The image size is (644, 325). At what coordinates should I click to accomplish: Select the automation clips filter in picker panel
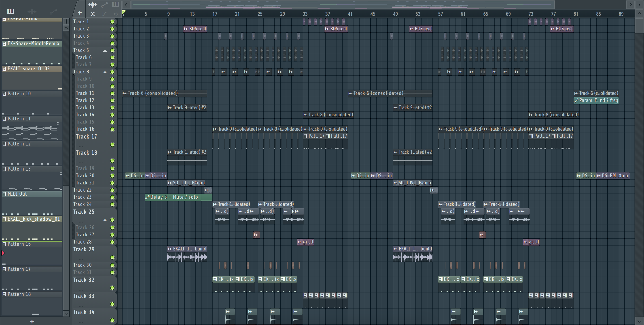coord(53,11)
